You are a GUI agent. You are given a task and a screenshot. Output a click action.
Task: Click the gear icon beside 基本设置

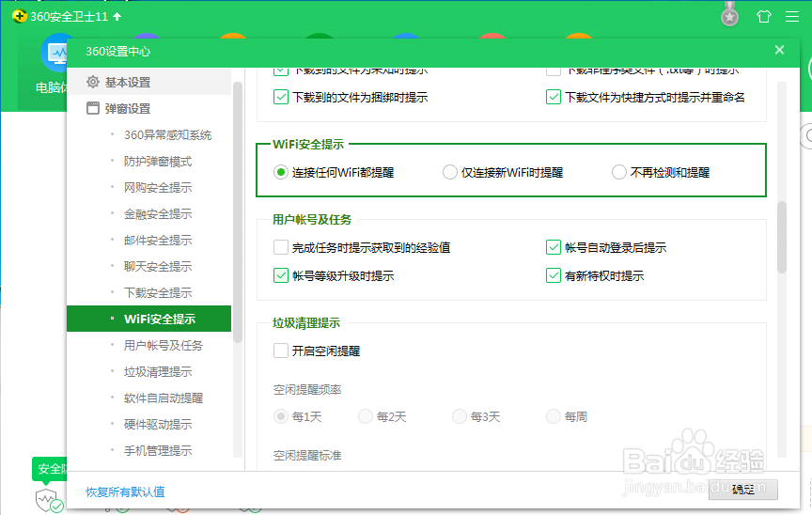click(93, 82)
